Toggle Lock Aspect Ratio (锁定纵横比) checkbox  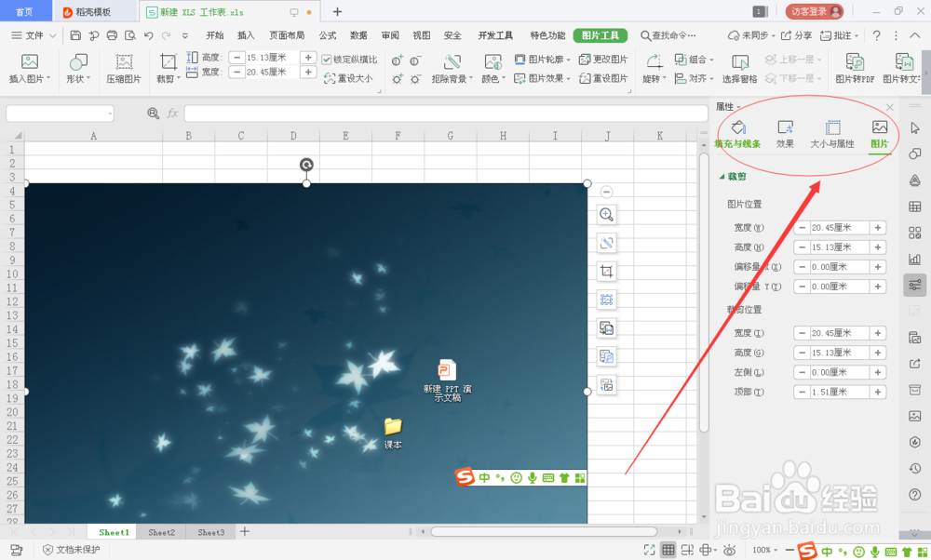click(327, 60)
